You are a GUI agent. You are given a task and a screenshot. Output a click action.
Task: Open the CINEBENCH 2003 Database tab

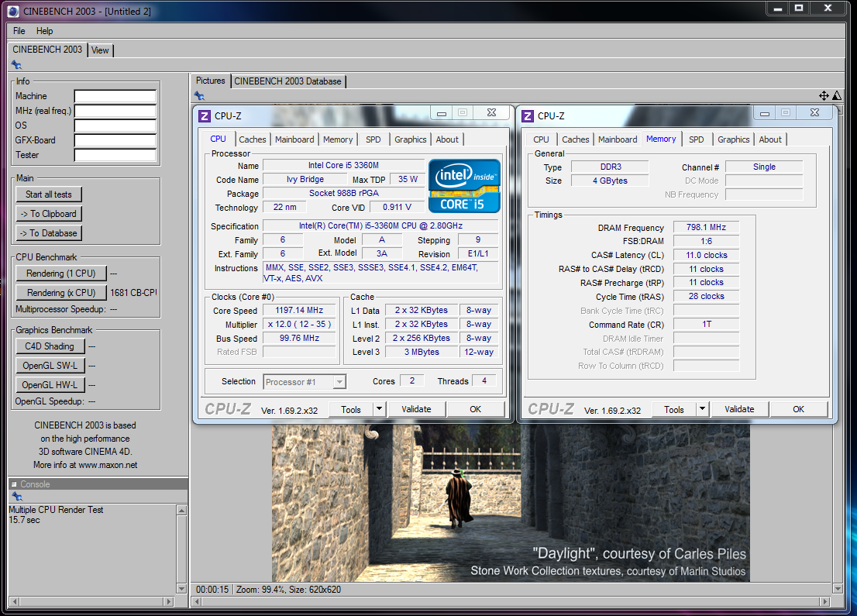click(287, 81)
